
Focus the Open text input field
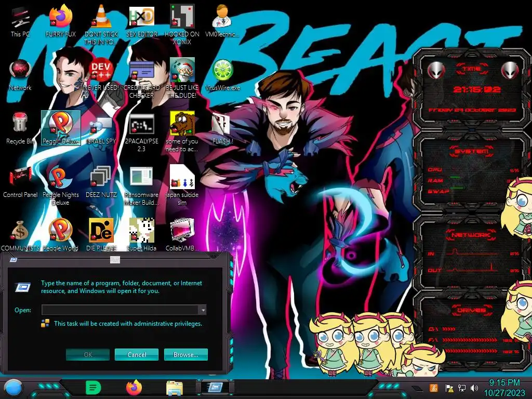pos(120,310)
